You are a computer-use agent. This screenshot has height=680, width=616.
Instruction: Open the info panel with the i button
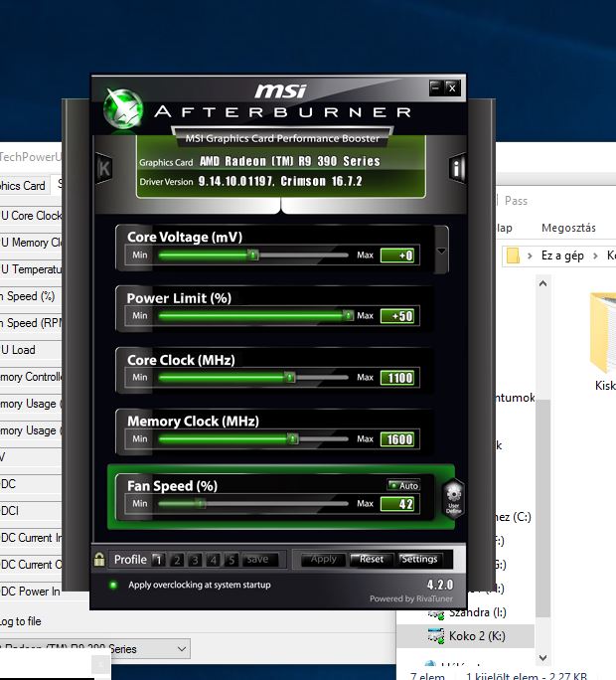457,168
